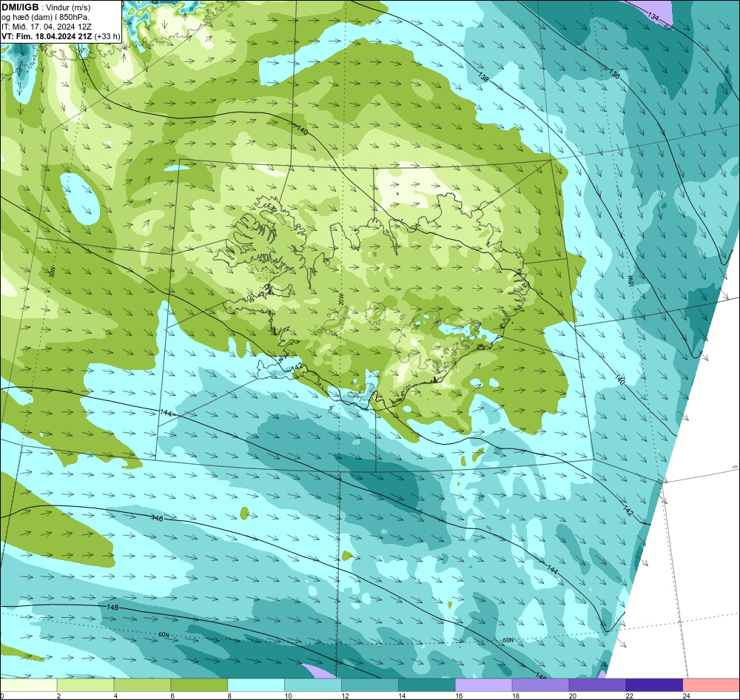Click the light teal 10–12 m/s legend swatch

point(313,684)
